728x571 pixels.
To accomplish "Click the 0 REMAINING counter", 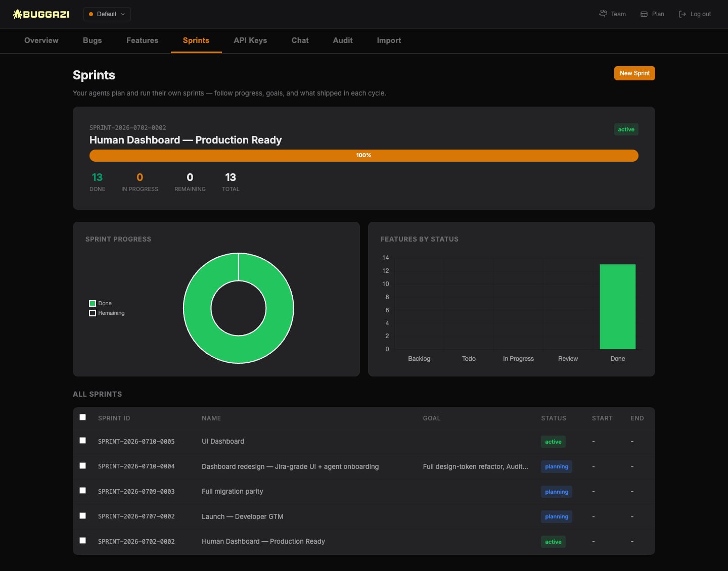I will click(190, 182).
